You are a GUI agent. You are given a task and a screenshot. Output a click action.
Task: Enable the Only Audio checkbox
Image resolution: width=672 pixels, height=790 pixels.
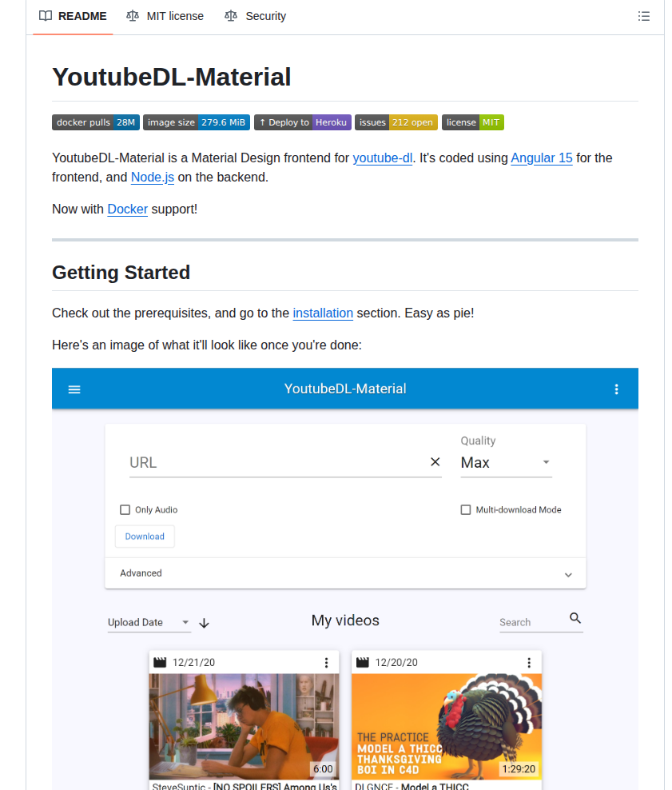[x=125, y=510]
